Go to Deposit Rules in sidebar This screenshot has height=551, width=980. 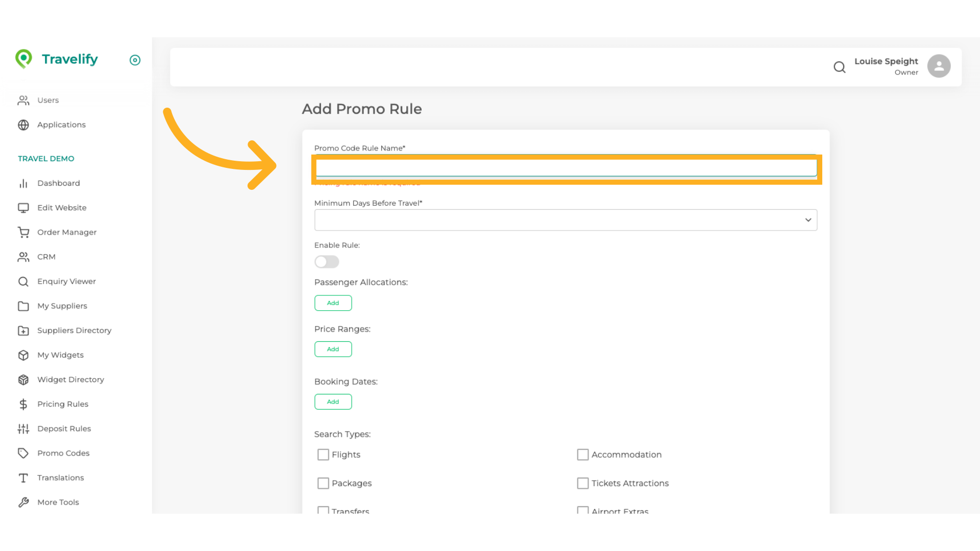tap(64, 429)
